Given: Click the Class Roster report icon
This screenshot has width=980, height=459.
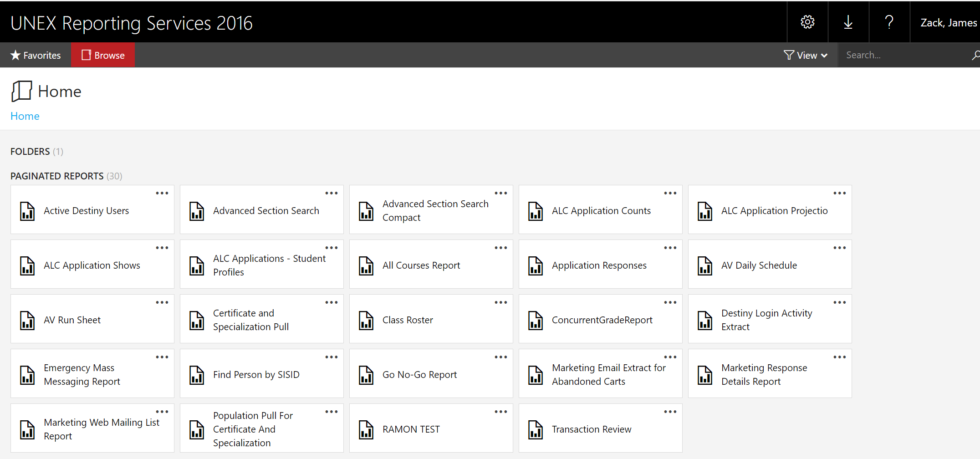Looking at the screenshot, I should (366, 320).
